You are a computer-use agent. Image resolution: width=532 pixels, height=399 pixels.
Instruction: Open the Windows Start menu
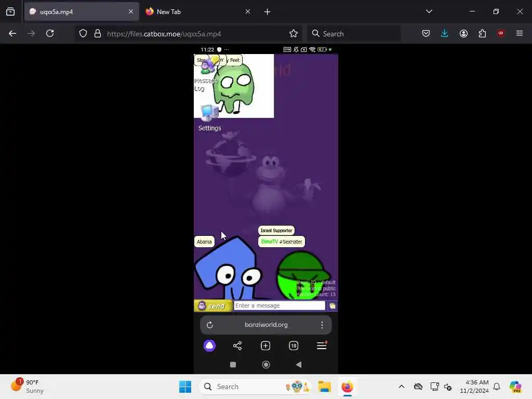[185, 387]
